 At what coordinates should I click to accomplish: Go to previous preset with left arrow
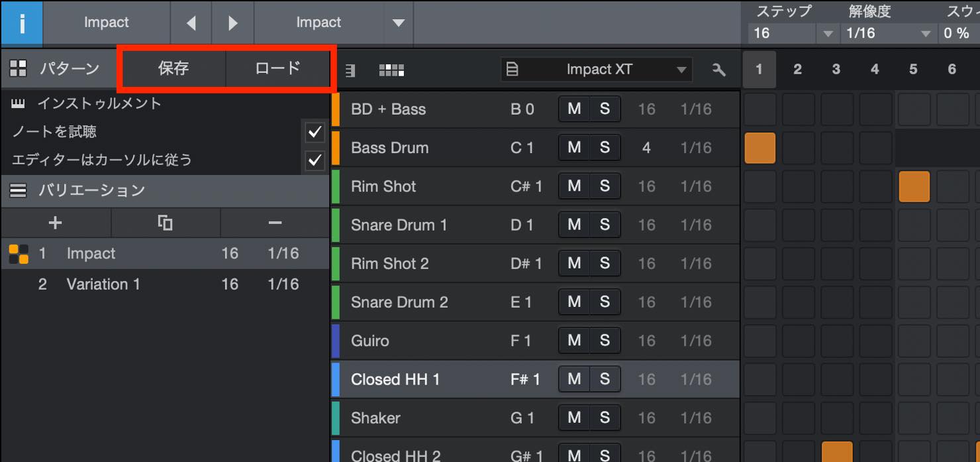click(191, 23)
